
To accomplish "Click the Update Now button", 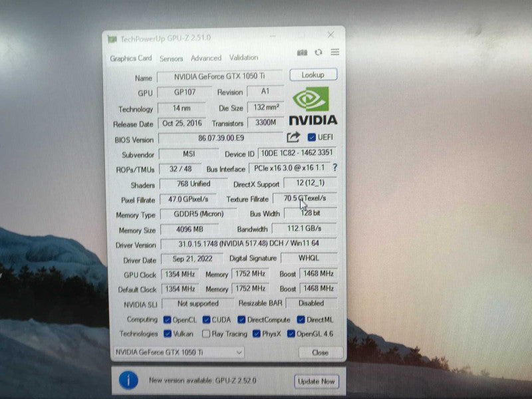I will point(317,381).
